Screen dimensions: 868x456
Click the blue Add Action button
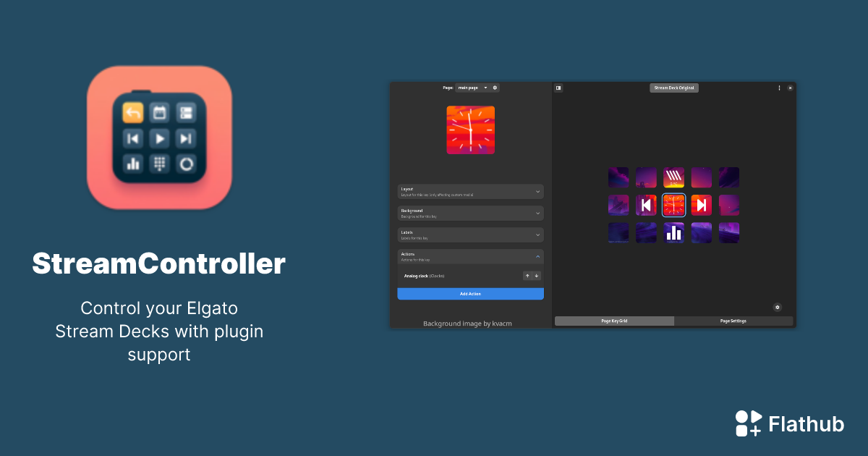(470, 294)
